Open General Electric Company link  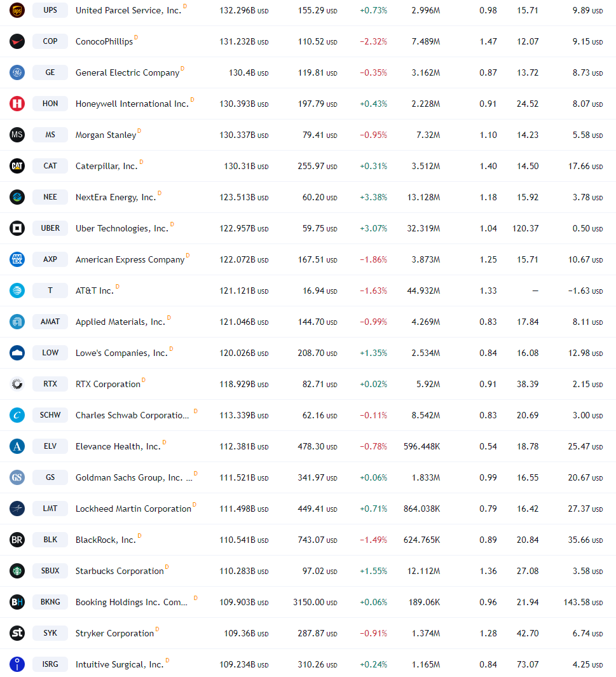127,72
